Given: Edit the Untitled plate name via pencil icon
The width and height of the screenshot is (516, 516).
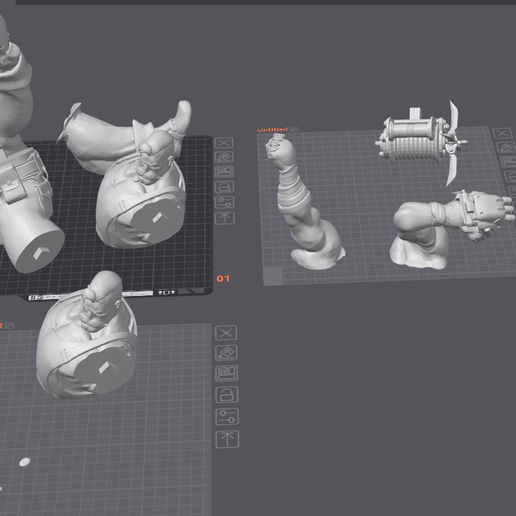Looking at the screenshot, I should tap(294, 129).
